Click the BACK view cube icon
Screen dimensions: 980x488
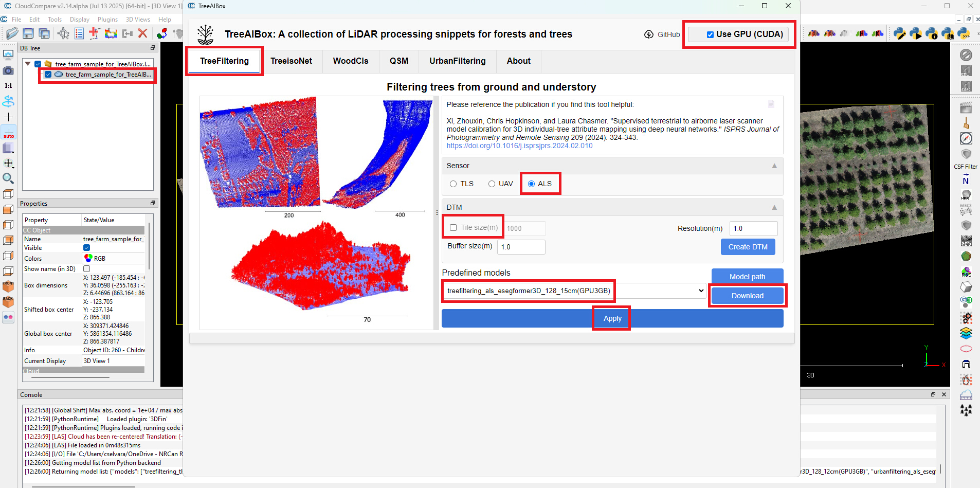(x=8, y=302)
